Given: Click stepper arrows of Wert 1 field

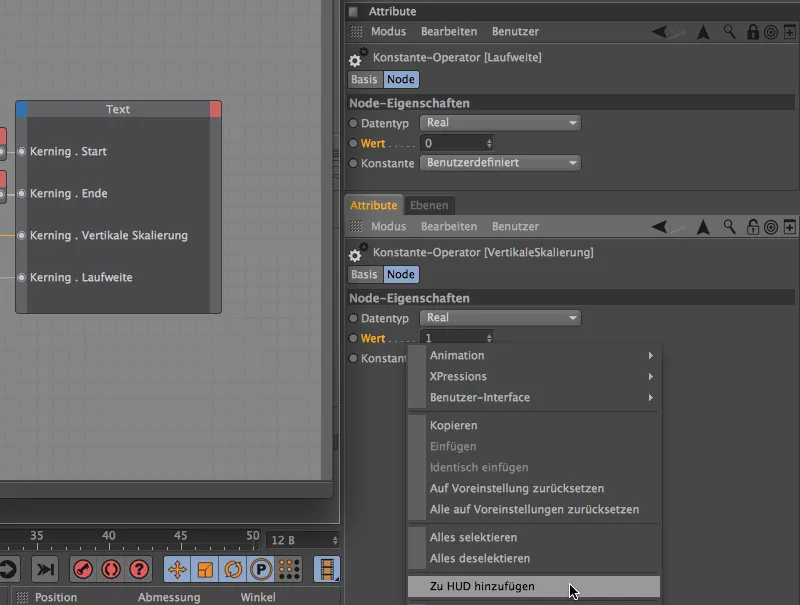Looking at the screenshot, I should [x=489, y=338].
